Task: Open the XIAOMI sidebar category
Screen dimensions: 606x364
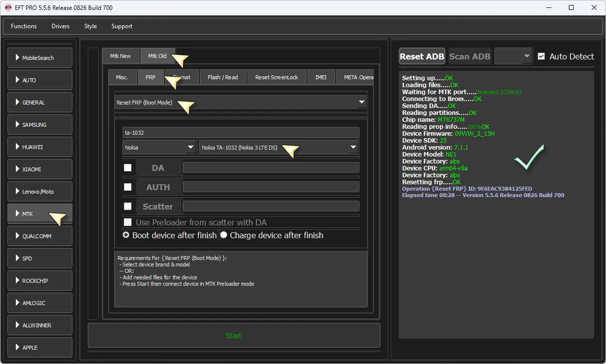Action: click(40, 169)
